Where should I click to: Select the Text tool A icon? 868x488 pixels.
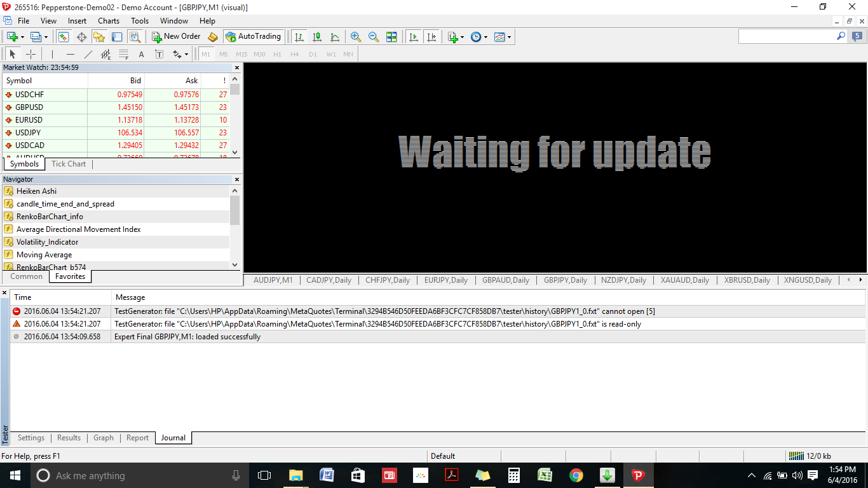(141, 54)
